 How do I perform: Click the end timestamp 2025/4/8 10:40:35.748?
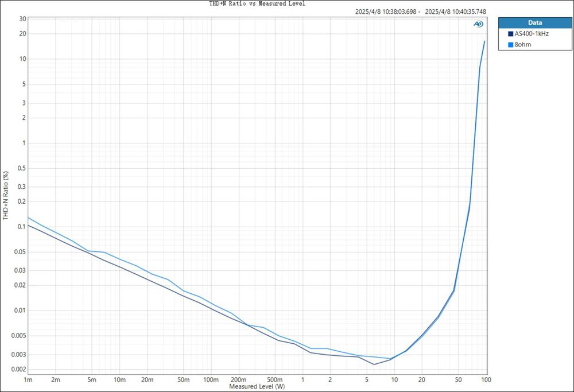click(455, 11)
